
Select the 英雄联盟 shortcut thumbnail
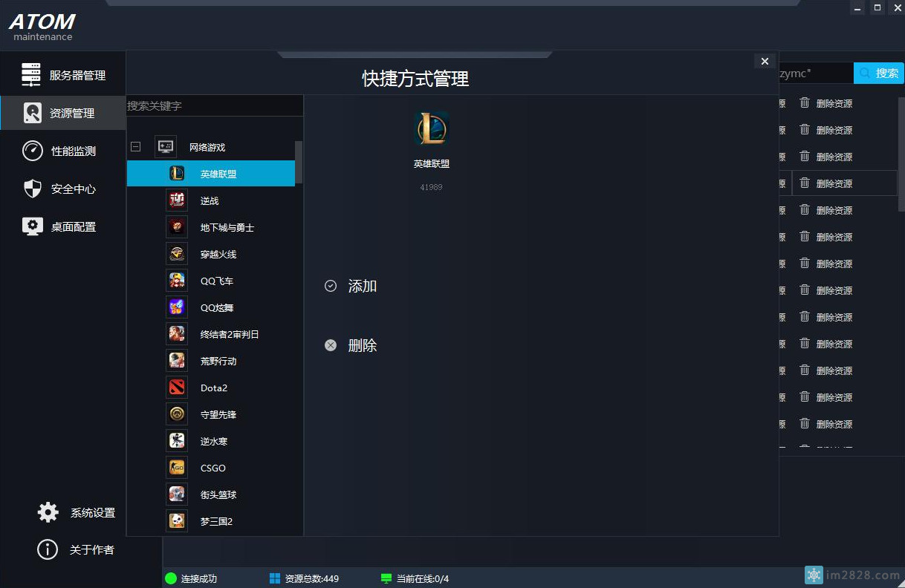[431, 129]
